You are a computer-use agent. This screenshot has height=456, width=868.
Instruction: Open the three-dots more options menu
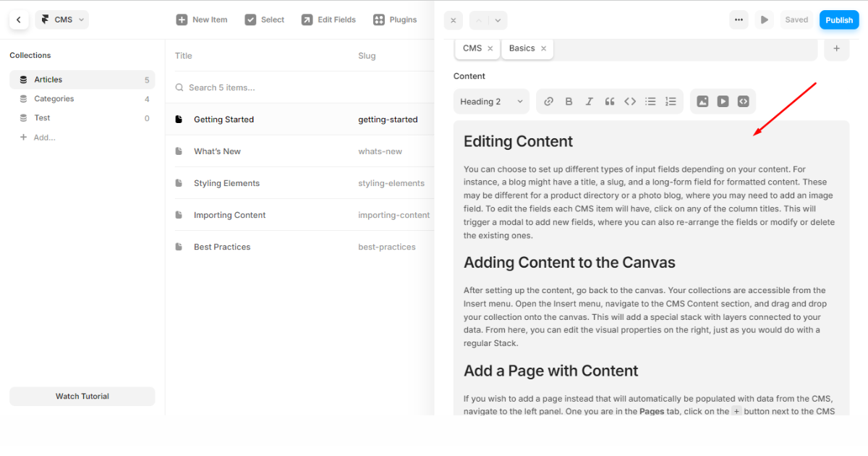[x=739, y=20]
